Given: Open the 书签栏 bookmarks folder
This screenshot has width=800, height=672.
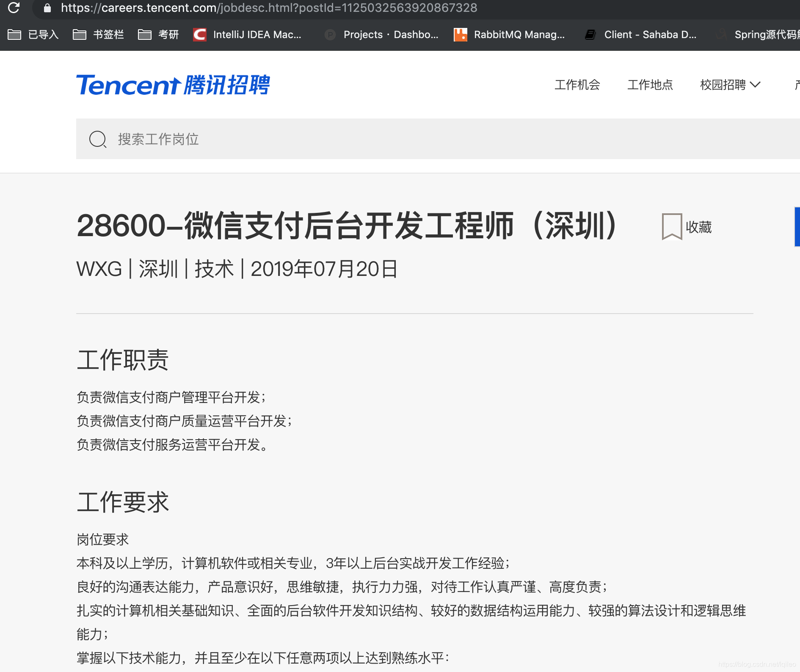Looking at the screenshot, I should (98, 35).
